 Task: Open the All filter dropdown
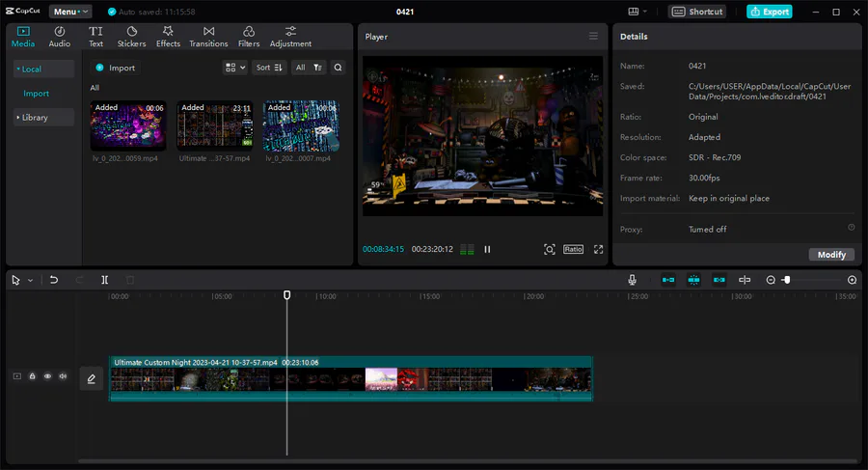pos(309,68)
